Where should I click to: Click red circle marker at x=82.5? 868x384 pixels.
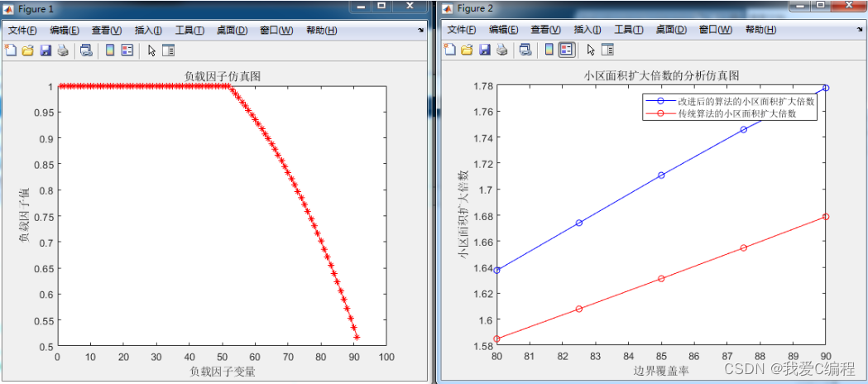point(579,309)
